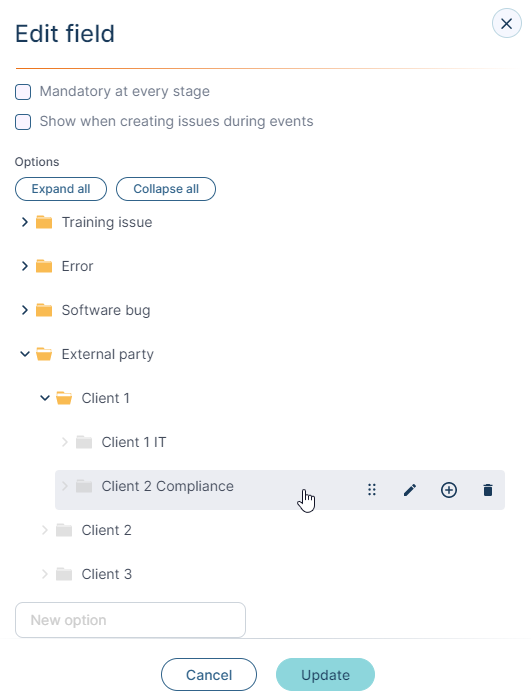Expand the Training issue node chevron
The image size is (531, 694).
pos(25,222)
